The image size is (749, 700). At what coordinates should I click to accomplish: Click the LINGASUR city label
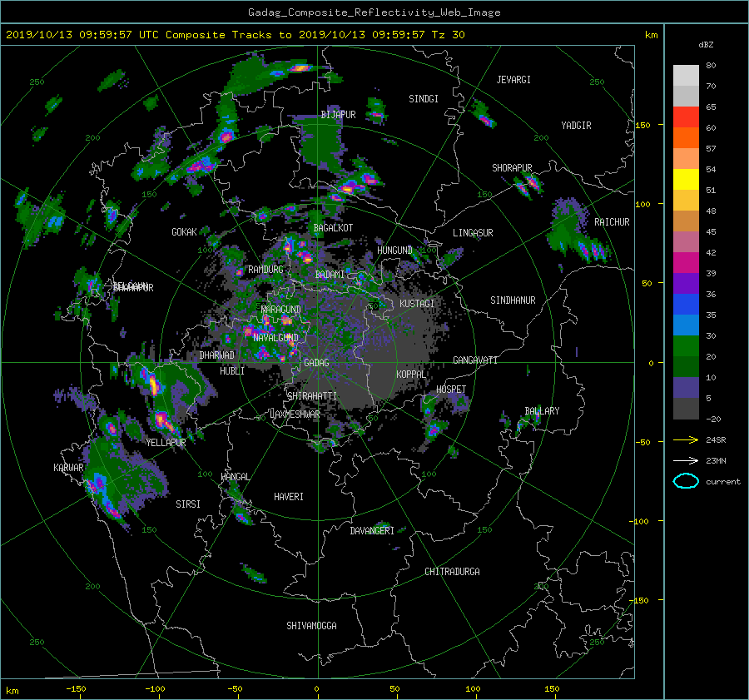(x=473, y=233)
